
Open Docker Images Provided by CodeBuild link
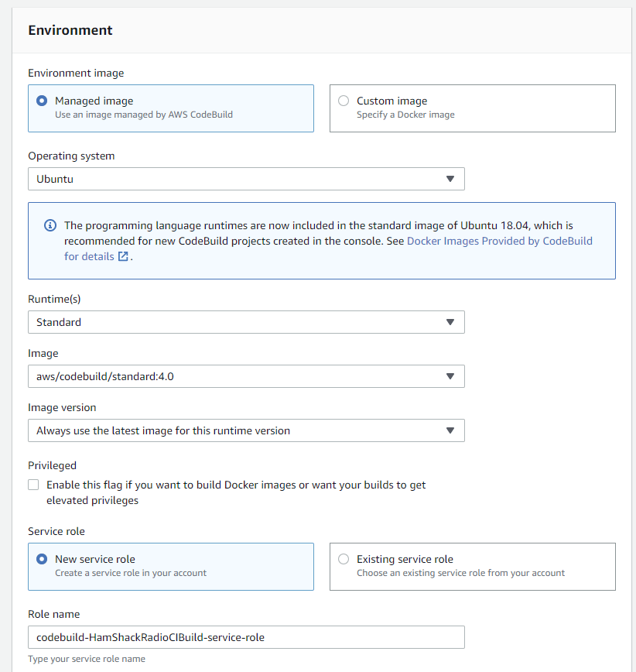499,241
